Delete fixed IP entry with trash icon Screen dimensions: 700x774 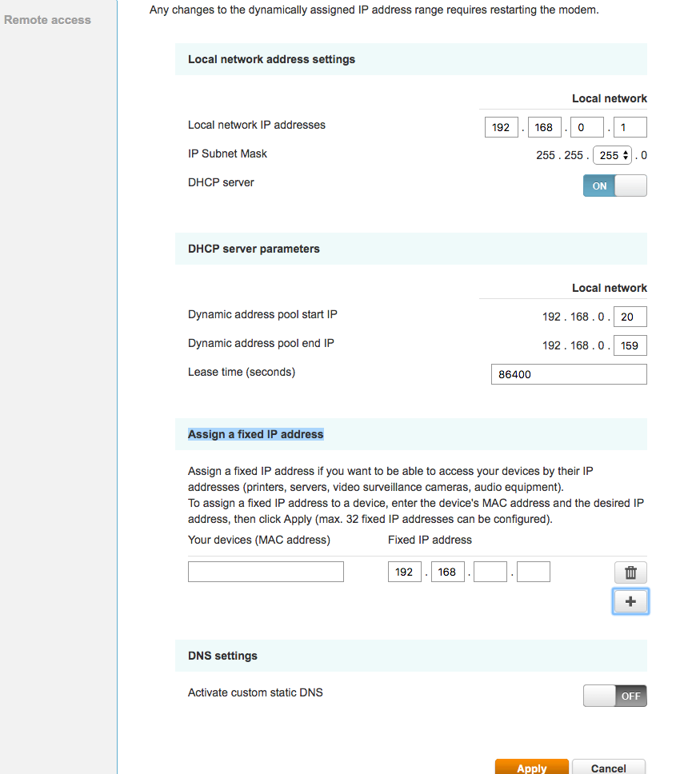point(630,573)
